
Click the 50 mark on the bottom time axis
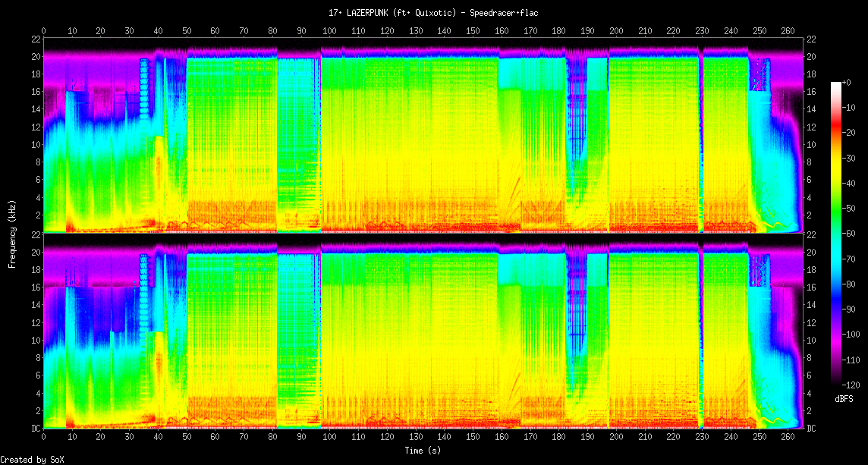[187, 438]
